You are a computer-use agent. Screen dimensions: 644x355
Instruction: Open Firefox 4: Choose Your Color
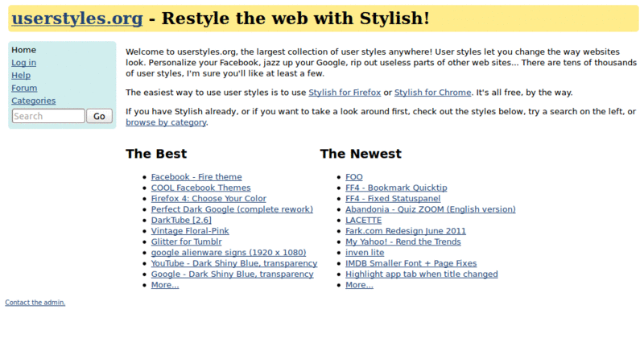(x=208, y=199)
